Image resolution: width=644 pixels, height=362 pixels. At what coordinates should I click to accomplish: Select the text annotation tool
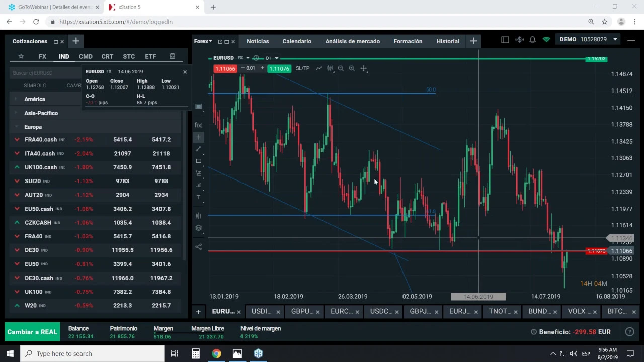coord(199,197)
